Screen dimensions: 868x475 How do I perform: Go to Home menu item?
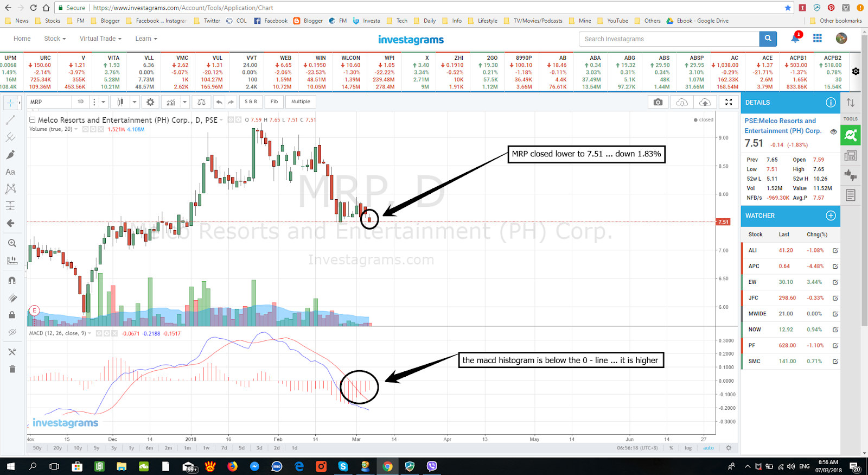[22, 39]
